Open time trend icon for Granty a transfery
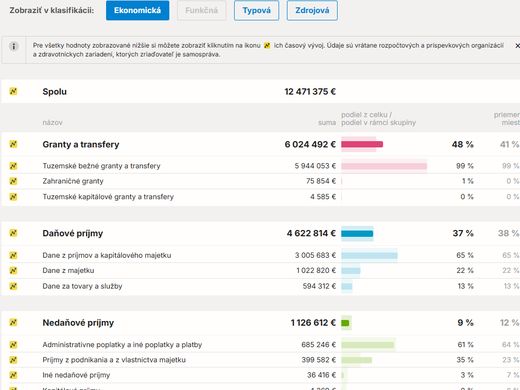Viewport: 520px width, 390px height. click(13, 144)
